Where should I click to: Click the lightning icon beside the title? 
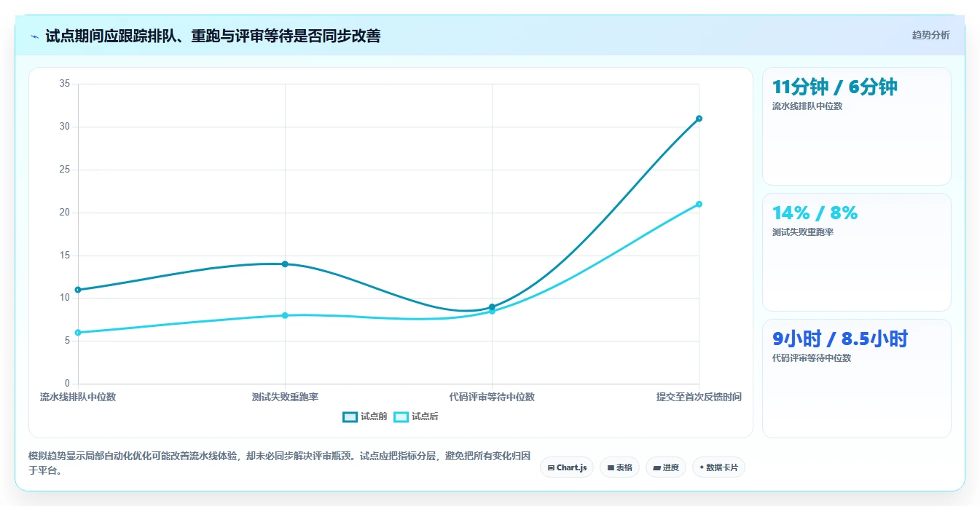tap(34, 36)
